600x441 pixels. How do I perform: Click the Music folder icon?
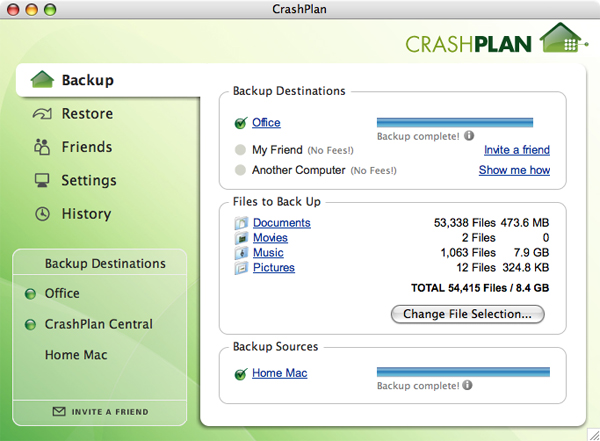(241, 253)
